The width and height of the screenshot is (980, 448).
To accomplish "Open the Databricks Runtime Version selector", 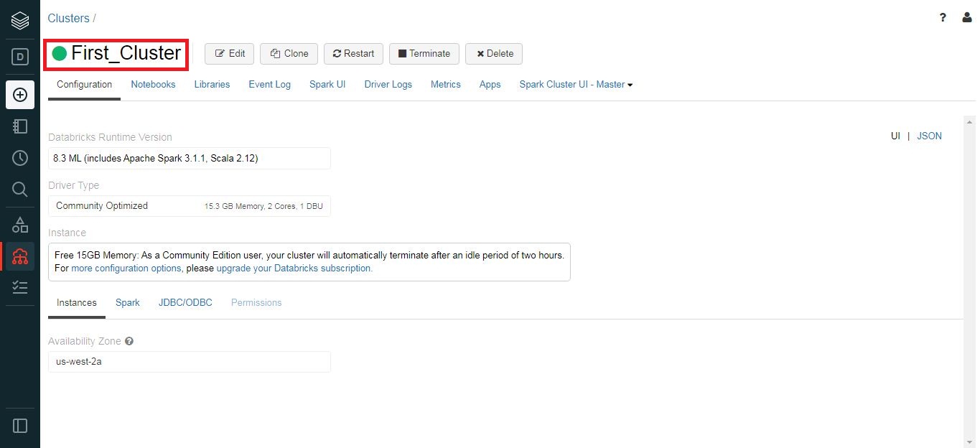I will (x=189, y=158).
